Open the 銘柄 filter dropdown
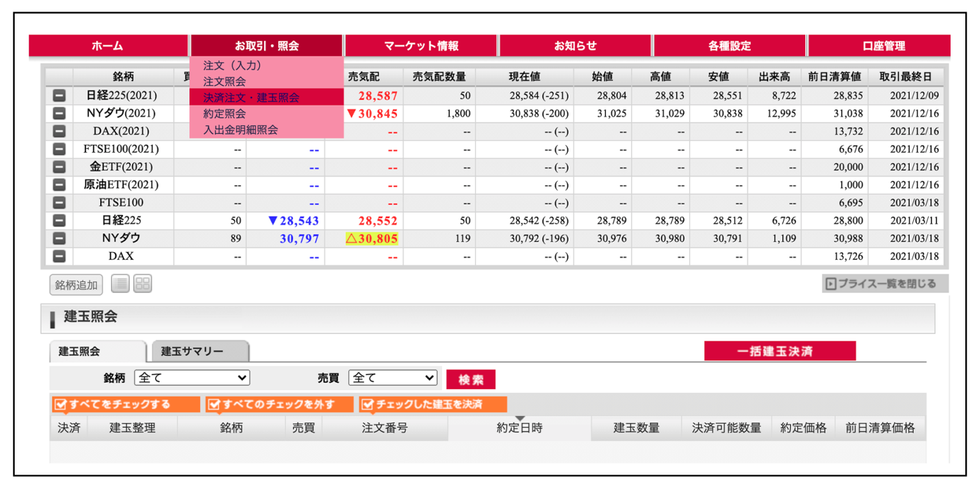The width and height of the screenshot is (980, 490). (191, 378)
